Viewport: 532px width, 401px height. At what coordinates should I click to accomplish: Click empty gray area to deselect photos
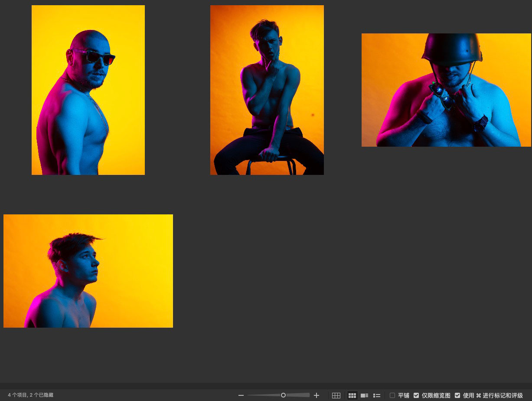(347, 269)
